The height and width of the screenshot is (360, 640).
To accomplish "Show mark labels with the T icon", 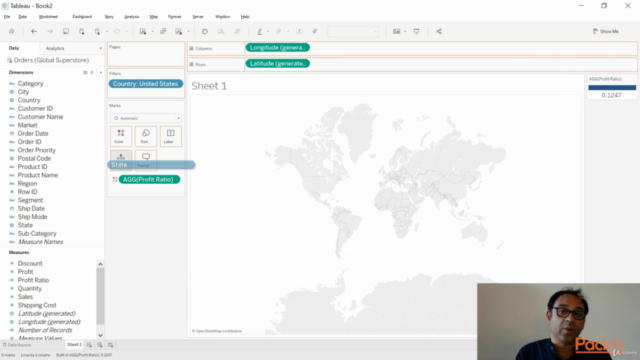I will (299, 31).
